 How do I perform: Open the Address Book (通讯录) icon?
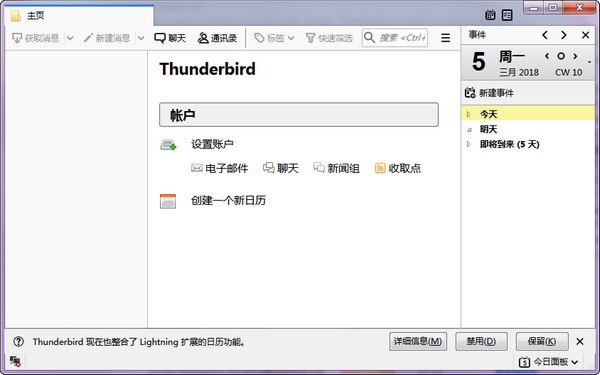(203, 38)
